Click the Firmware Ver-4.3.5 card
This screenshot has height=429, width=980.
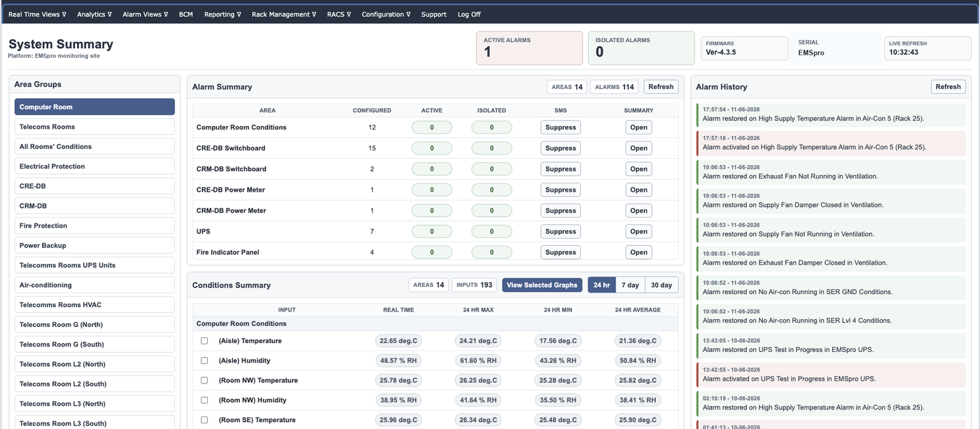tap(745, 48)
